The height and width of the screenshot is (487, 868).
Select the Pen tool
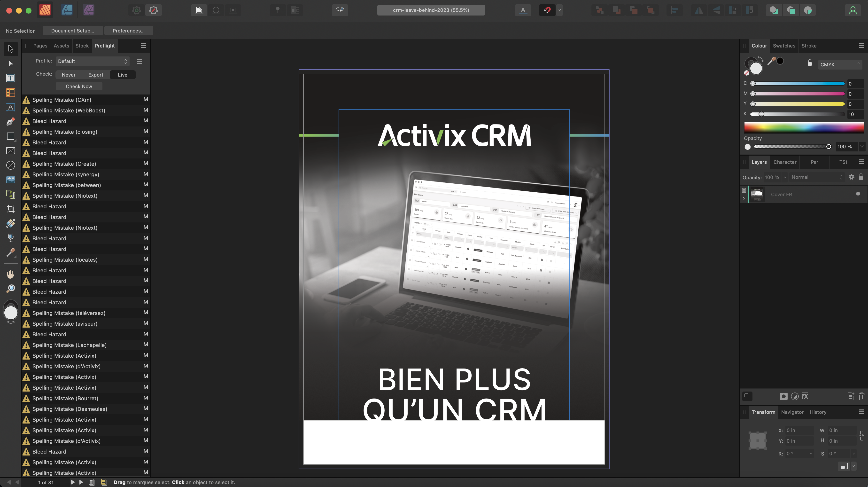[x=10, y=122]
